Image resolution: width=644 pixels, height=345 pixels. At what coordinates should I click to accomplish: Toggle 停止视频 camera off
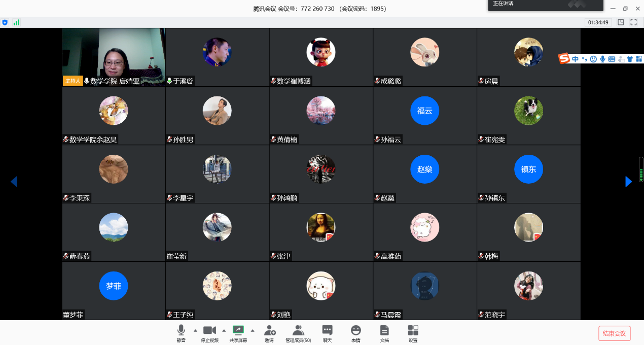[x=209, y=333]
